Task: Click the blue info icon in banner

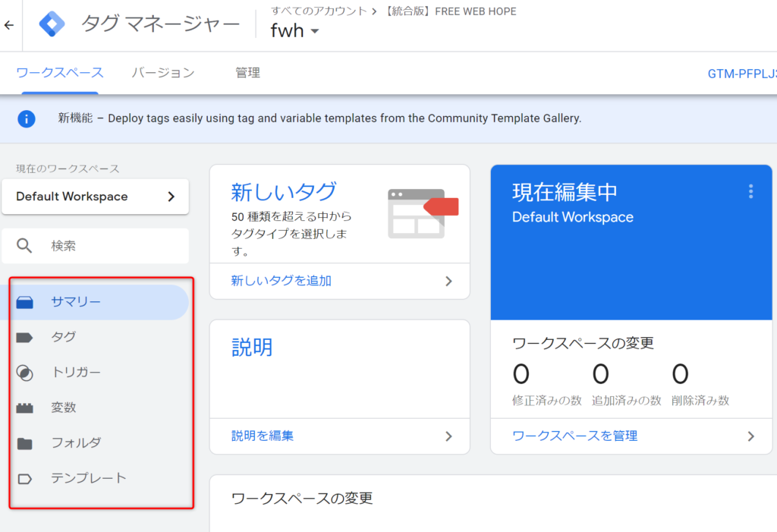Action: point(27,119)
